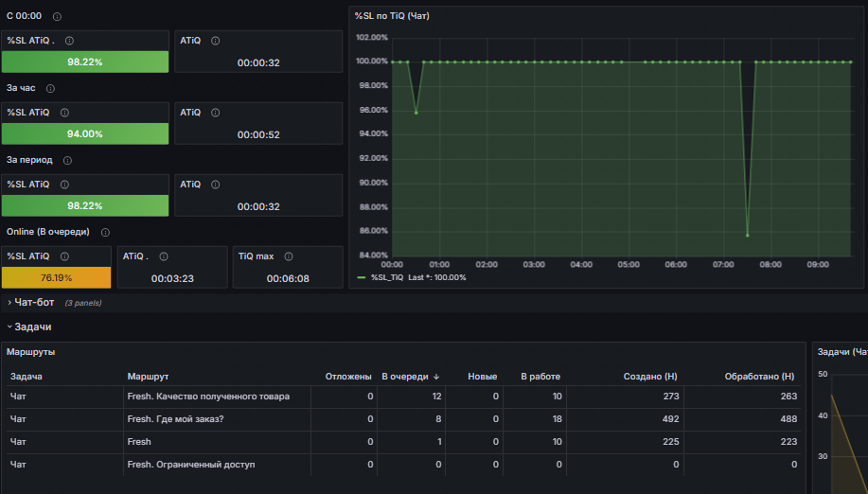Click the orange 76.19% SL gauge
The image size is (868, 494).
click(x=56, y=278)
